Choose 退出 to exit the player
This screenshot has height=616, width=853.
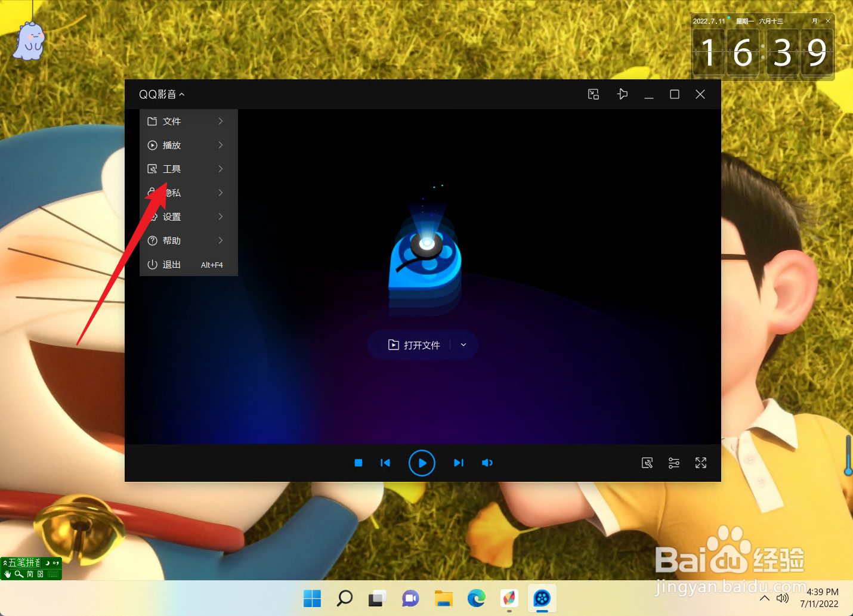pyautogui.click(x=188, y=264)
